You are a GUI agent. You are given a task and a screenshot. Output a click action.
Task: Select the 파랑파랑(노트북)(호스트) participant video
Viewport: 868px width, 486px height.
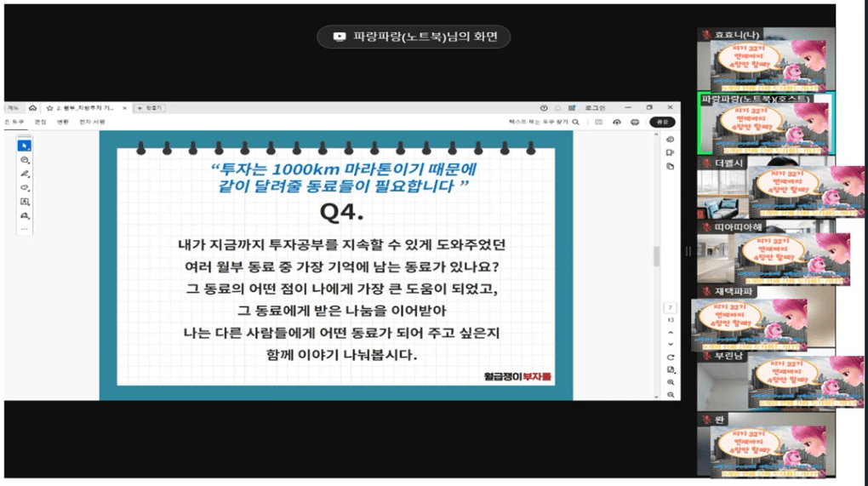click(x=766, y=124)
